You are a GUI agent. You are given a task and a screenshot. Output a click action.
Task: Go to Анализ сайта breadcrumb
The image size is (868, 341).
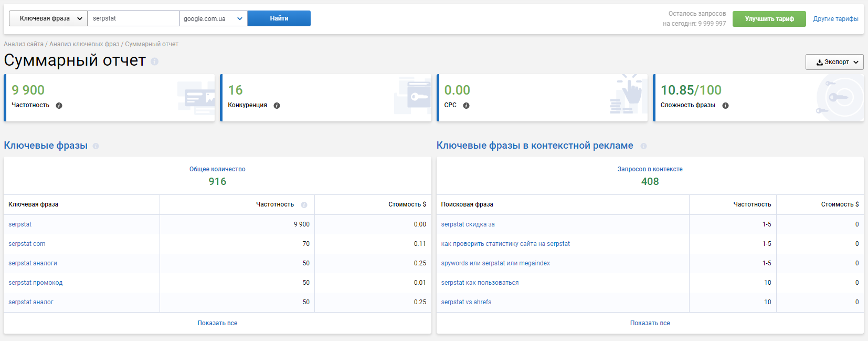tap(24, 44)
